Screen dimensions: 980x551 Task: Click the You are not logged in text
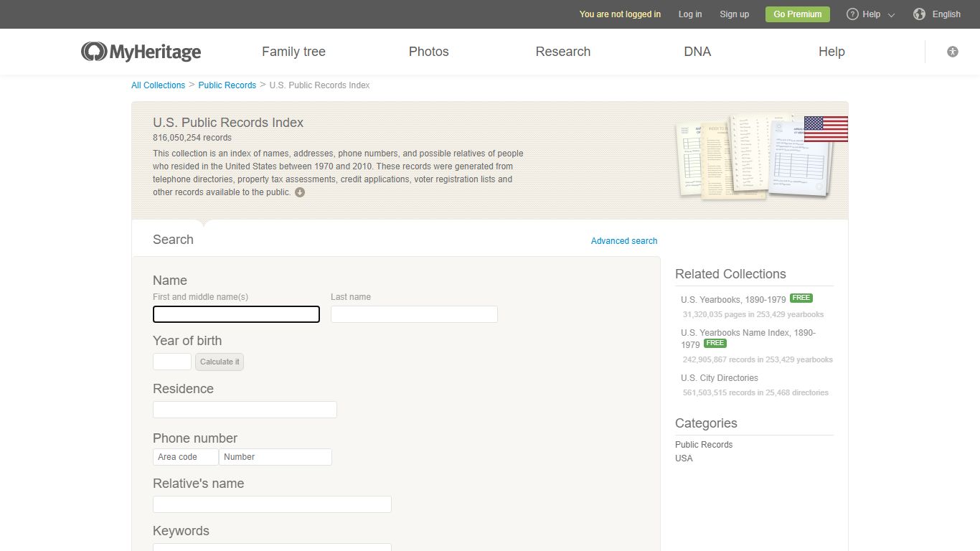[x=620, y=14]
